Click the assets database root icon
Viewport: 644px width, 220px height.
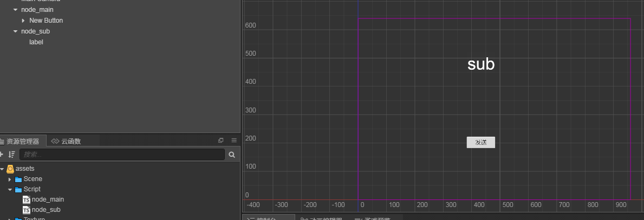[10, 169]
